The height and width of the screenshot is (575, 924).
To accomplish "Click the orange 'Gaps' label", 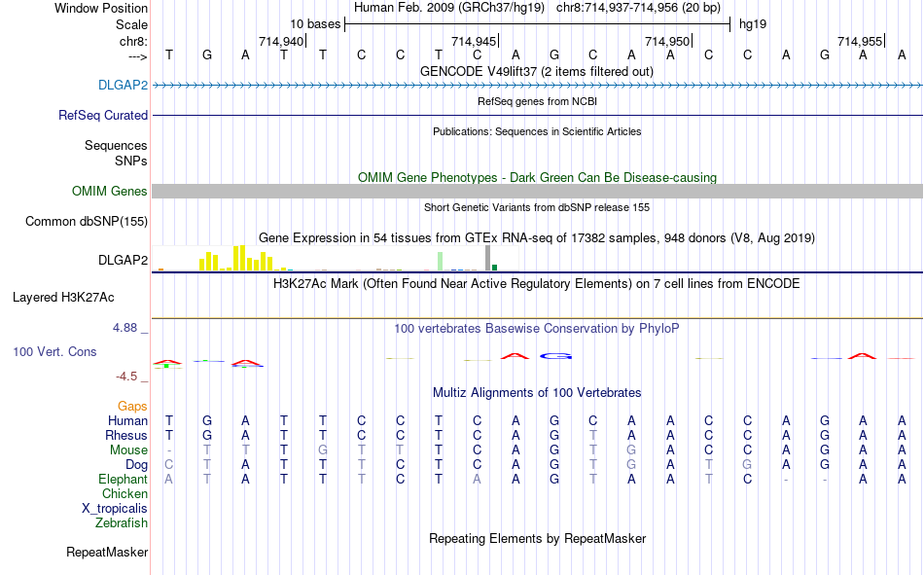I will point(132,406).
